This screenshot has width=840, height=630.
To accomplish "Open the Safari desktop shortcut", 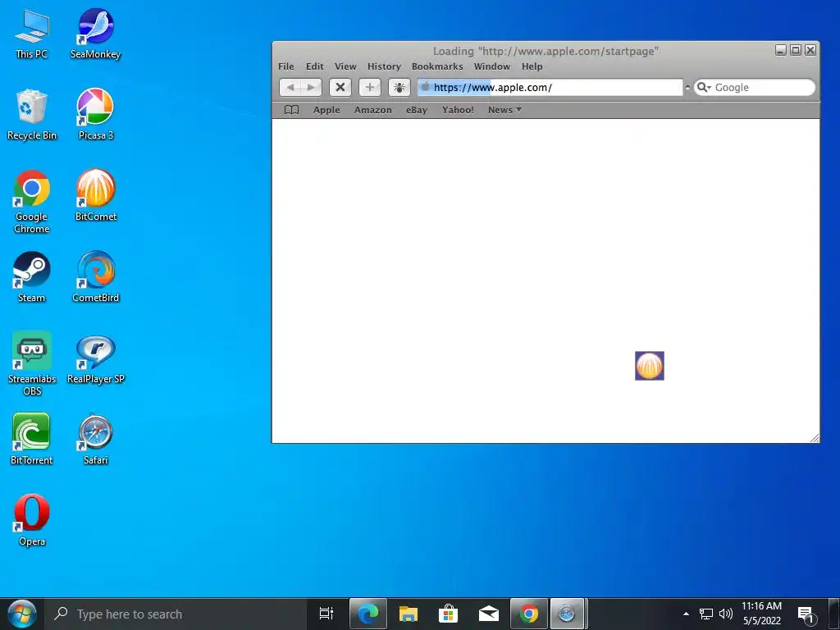I will pyautogui.click(x=95, y=440).
